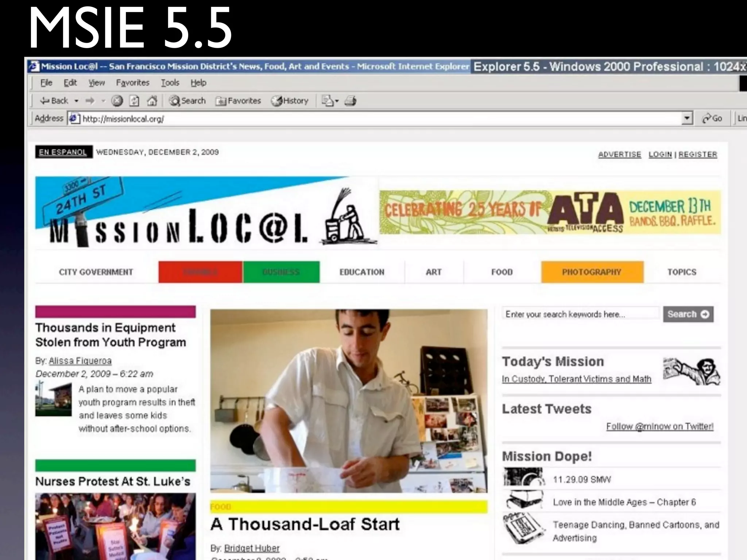Open the ATA 25 years celebration ad
The height and width of the screenshot is (560, 747).
point(550,212)
